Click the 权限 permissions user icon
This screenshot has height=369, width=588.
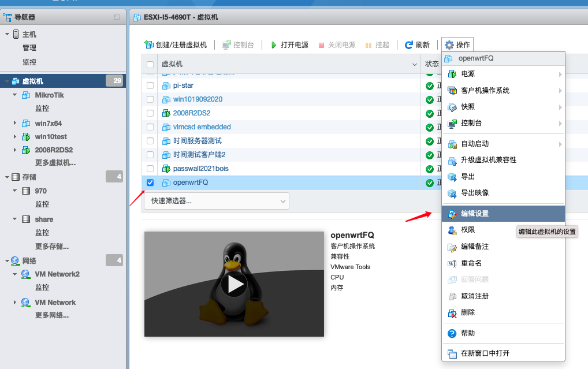452,230
